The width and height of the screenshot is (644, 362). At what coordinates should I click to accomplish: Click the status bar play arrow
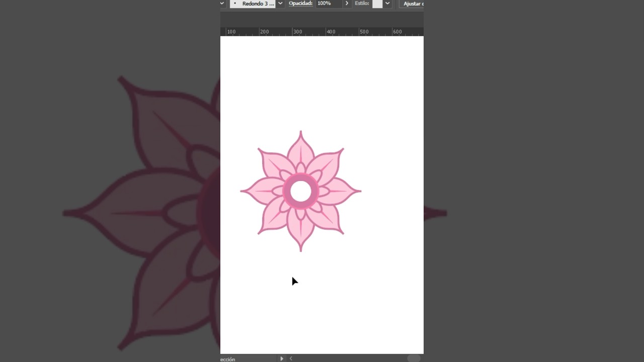click(x=282, y=358)
